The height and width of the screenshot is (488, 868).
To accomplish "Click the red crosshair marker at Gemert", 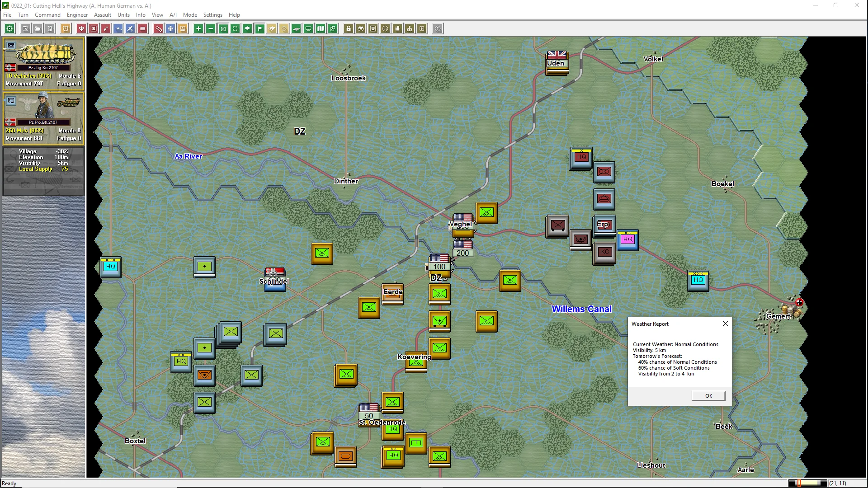I will [799, 302].
